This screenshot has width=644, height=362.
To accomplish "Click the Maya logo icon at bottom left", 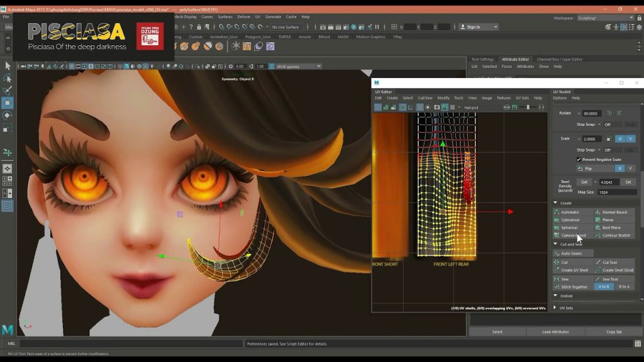I will pos(8,329).
